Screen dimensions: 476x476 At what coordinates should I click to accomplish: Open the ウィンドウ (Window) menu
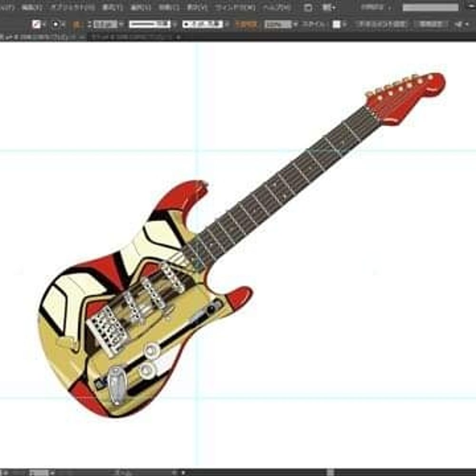pyautogui.click(x=235, y=7)
